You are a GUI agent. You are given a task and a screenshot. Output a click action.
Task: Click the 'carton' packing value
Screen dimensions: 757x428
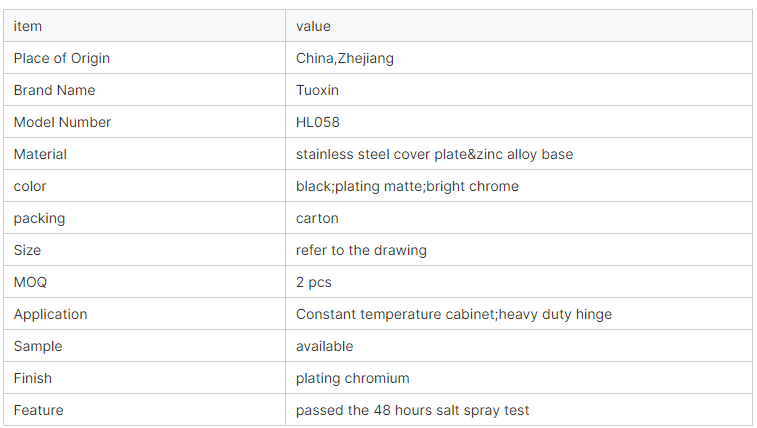(317, 218)
